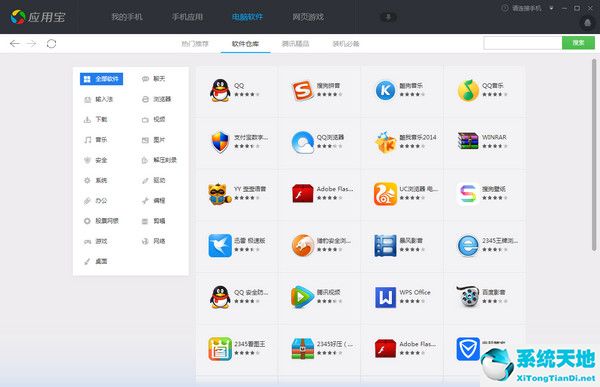Open the 腾讯视频 play-triangle app
Screen dimensions: 600x387
(x=319, y=297)
